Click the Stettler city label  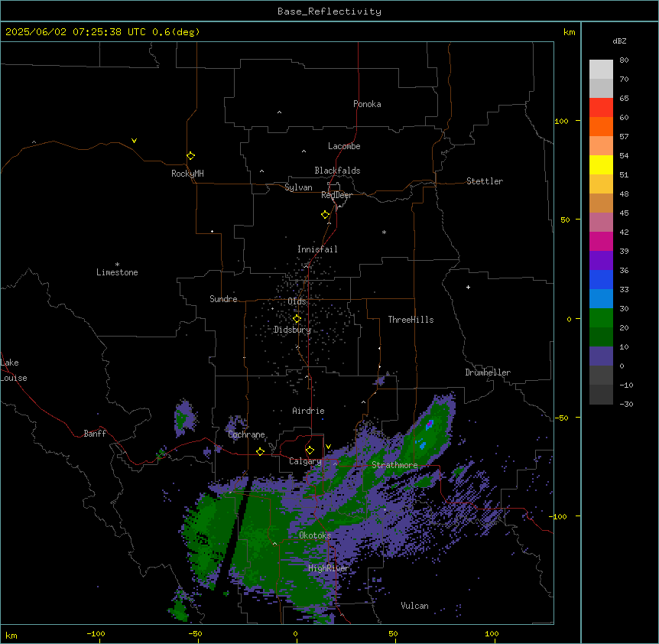485,181
